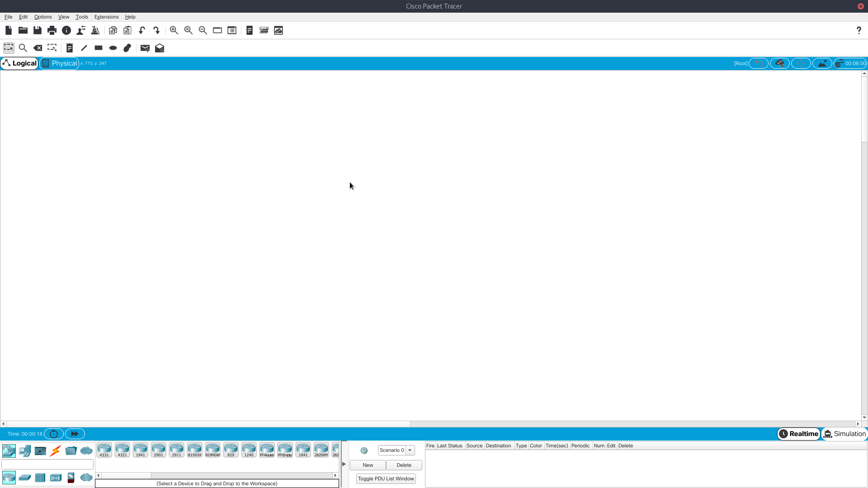Pick the 2911 router device

point(177,450)
